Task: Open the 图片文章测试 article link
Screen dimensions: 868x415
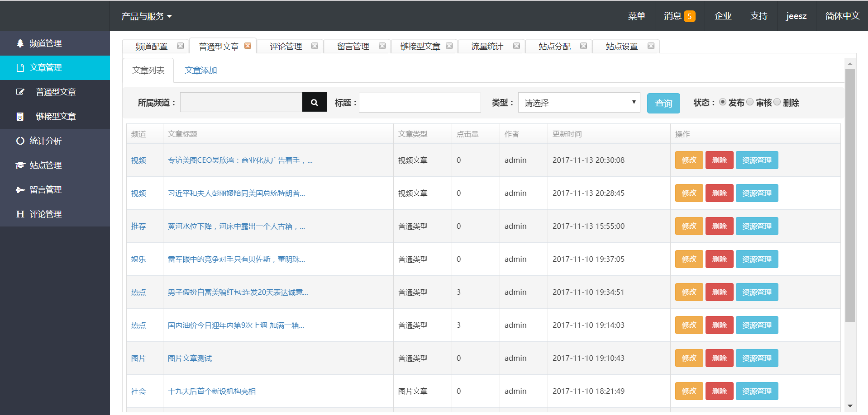Action: click(190, 358)
